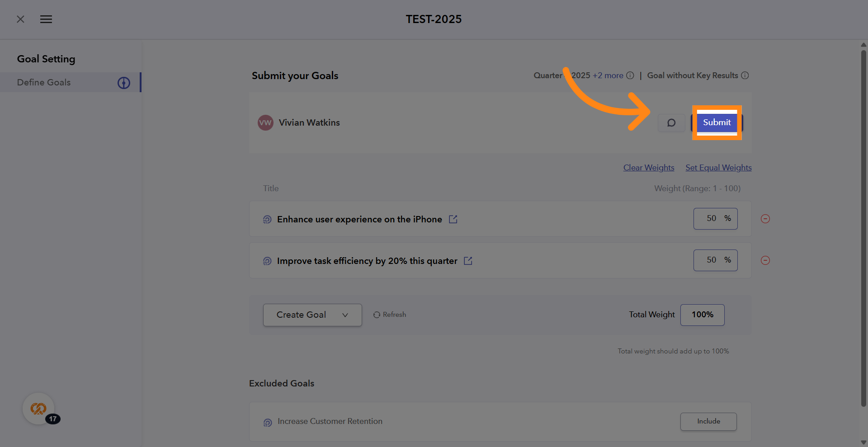Open external link for Improve task efficiency goal
The width and height of the screenshot is (868, 447).
click(468, 261)
